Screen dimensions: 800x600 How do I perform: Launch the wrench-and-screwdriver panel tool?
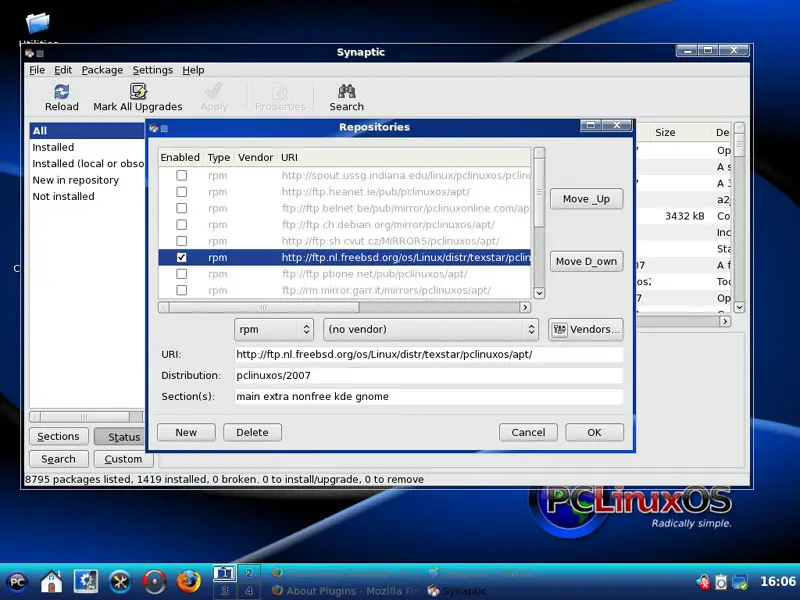point(120,582)
